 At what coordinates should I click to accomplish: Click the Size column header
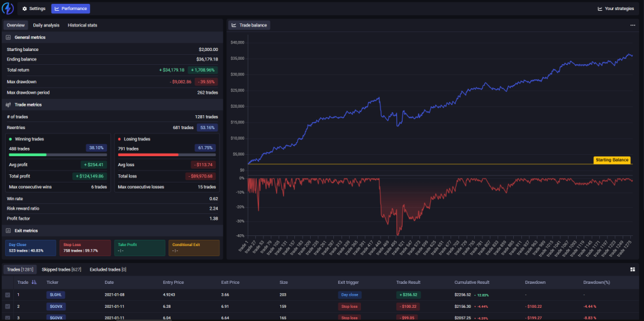pos(284,283)
